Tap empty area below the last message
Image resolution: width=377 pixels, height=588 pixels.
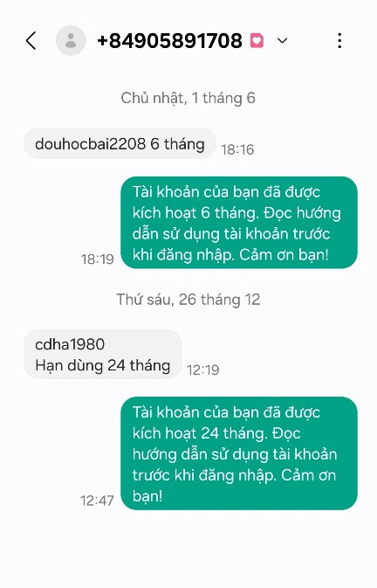click(x=188, y=550)
